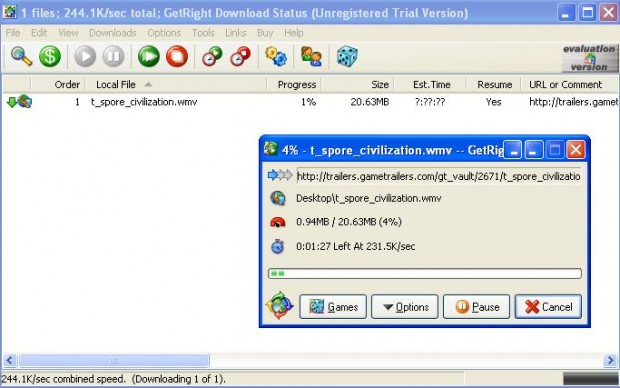This screenshot has height=388, width=620.
Task: Click the 0.94MB / 20.63MB (4%) text
Action: tap(349, 221)
